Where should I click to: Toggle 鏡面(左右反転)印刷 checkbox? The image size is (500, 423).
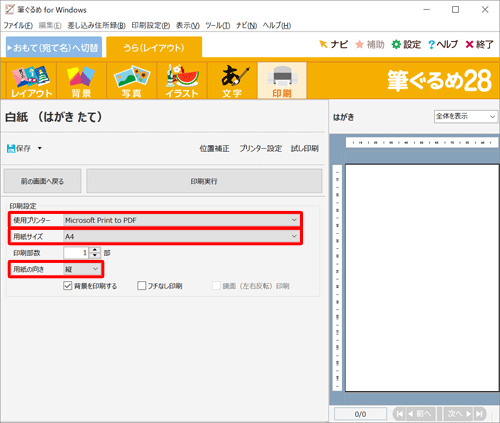pyautogui.click(x=216, y=286)
